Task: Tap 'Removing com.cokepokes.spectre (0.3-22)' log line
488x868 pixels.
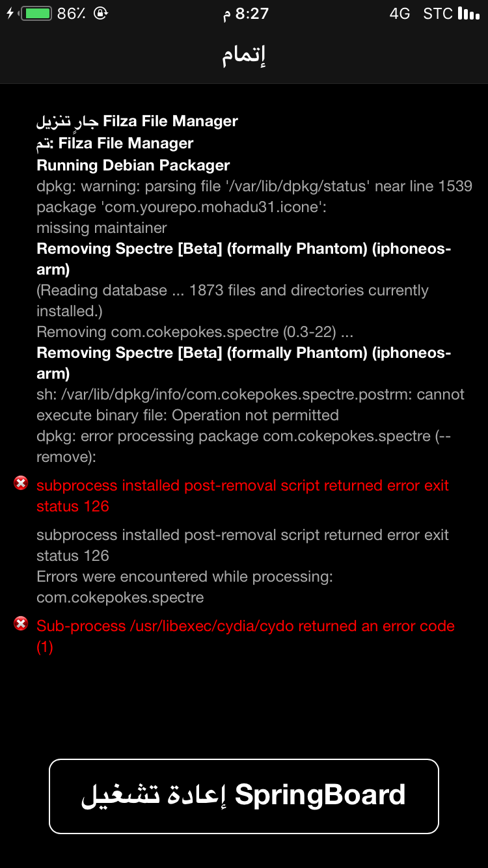Action: [x=195, y=332]
